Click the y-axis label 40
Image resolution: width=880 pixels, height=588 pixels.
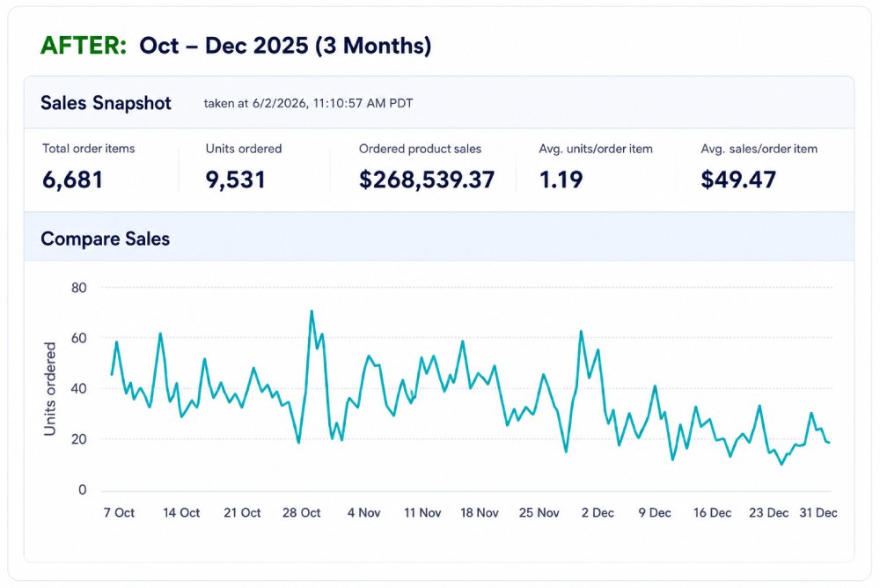click(79, 389)
